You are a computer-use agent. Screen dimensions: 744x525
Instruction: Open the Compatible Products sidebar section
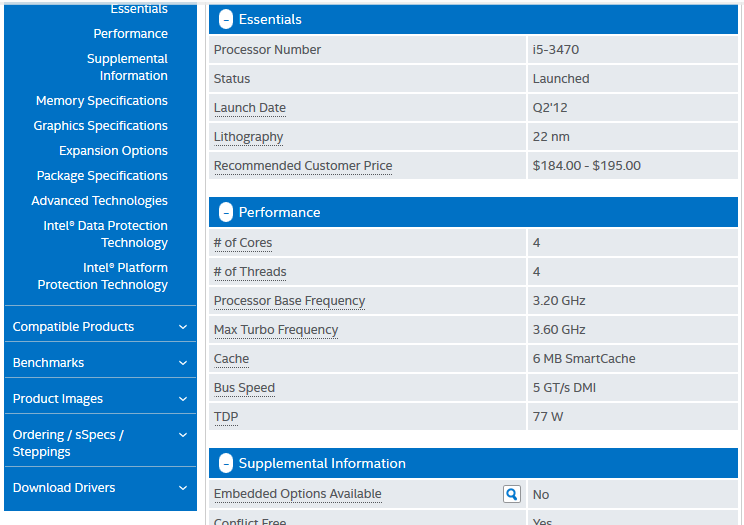[x=100, y=327]
